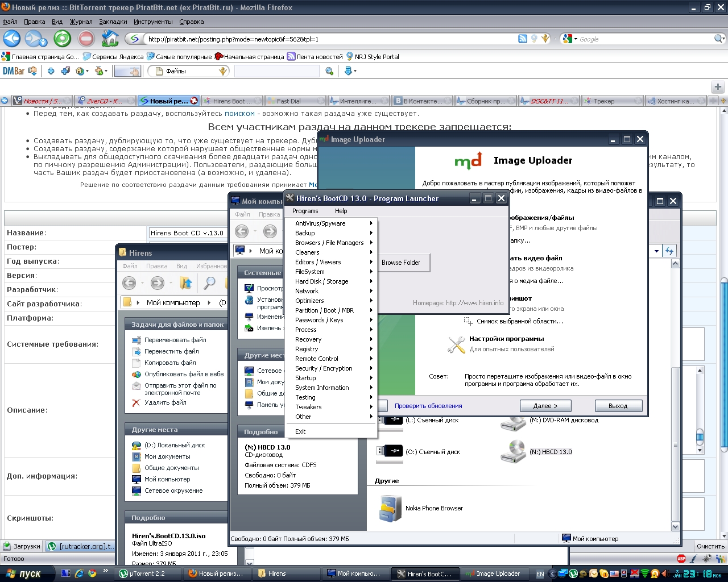The width and height of the screenshot is (728, 582).
Task: Click Проверить обновления link
Action: tap(428, 406)
